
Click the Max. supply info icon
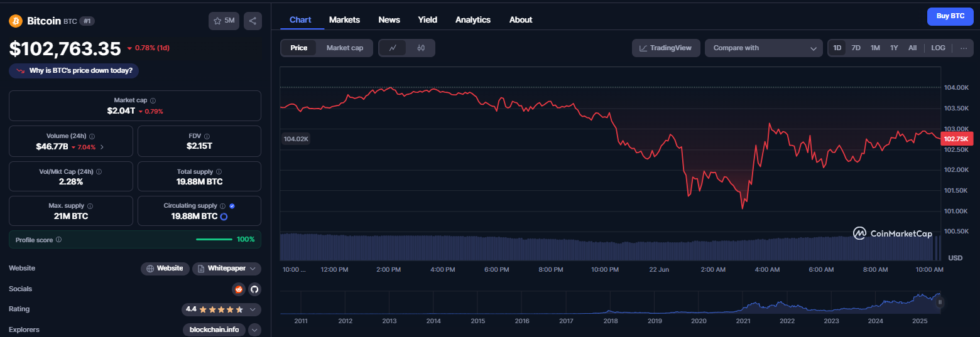pyautogui.click(x=90, y=206)
